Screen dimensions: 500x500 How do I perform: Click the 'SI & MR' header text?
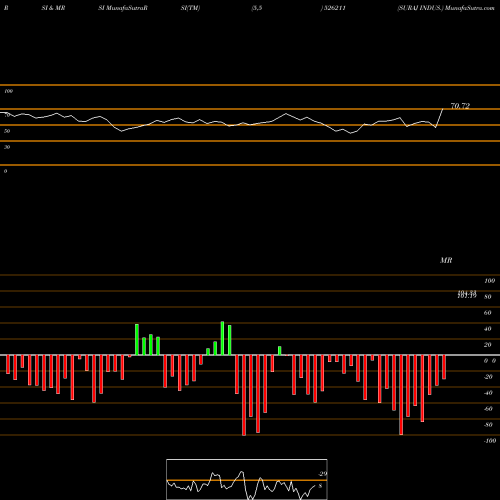click(x=53, y=8)
